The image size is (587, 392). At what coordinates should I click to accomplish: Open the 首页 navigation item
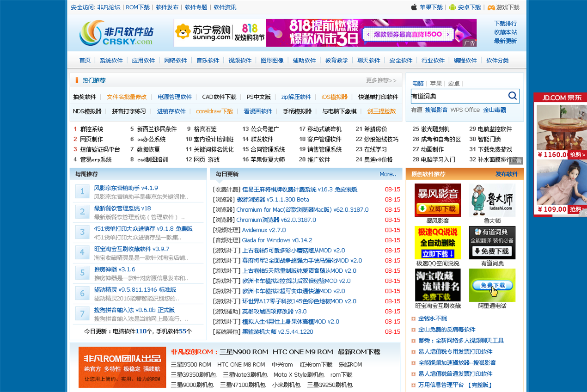pyautogui.click(x=85, y=60)
